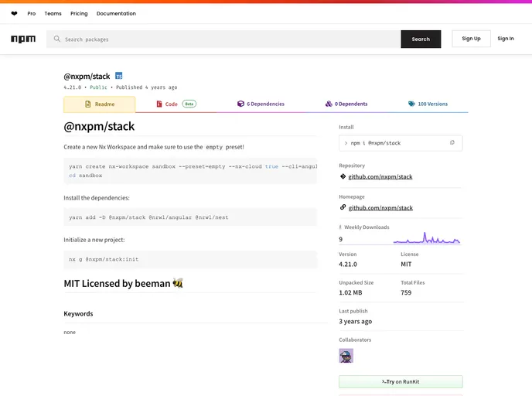532x396 pixels.
Task: Click the weekly downloads sparkline chart
Action: click(x=427, y=237)
